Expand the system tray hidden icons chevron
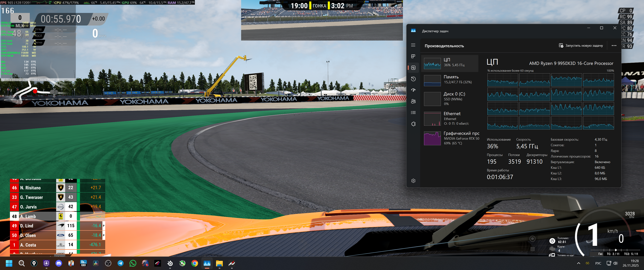644x270 pixels. (578, 263)
